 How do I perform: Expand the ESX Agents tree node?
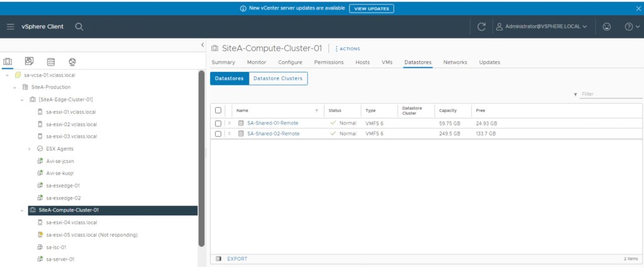click(x=30, y=149)
